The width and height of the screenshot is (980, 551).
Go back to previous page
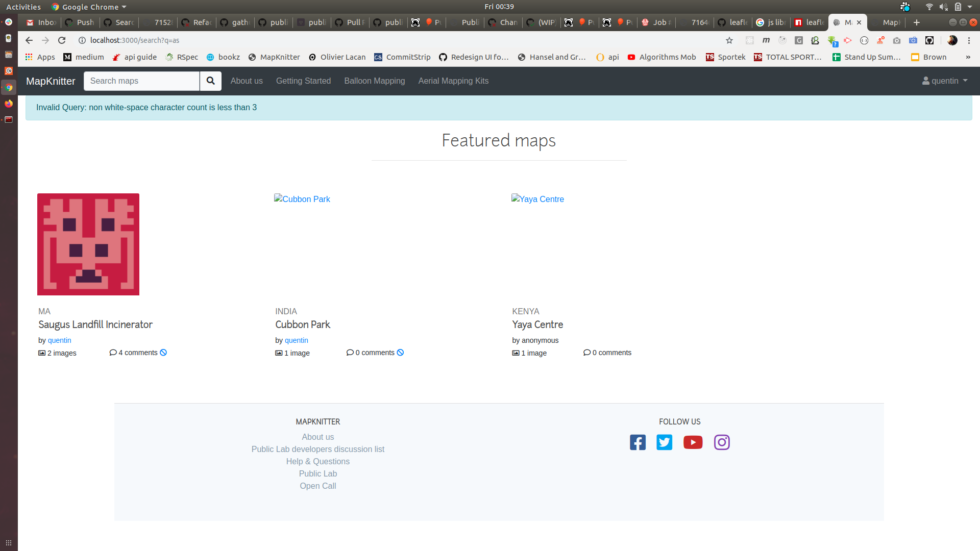tap(29, 40)
